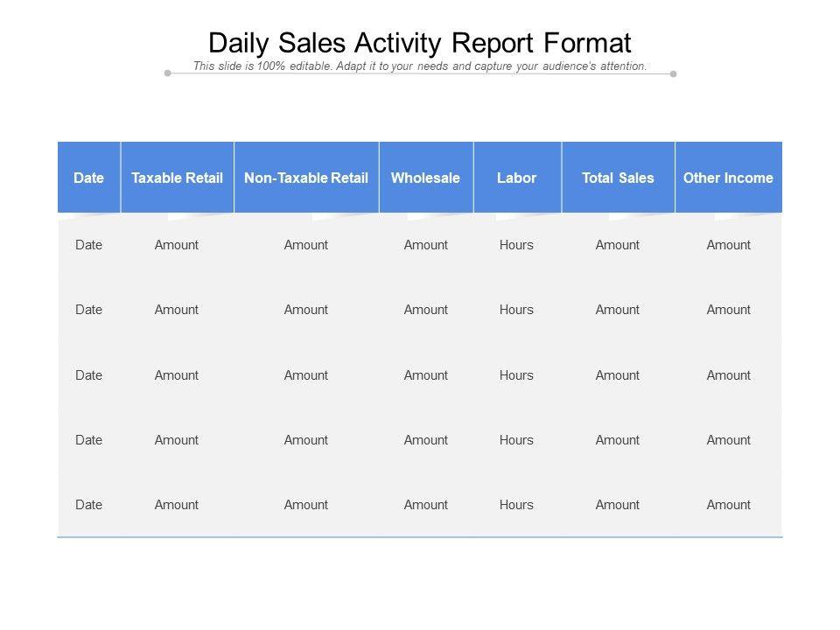The height and width of the screenshot is (630, 840).
Task: Select the Wholesale column header
Action: pyautogui.click(x=425, y=178)
